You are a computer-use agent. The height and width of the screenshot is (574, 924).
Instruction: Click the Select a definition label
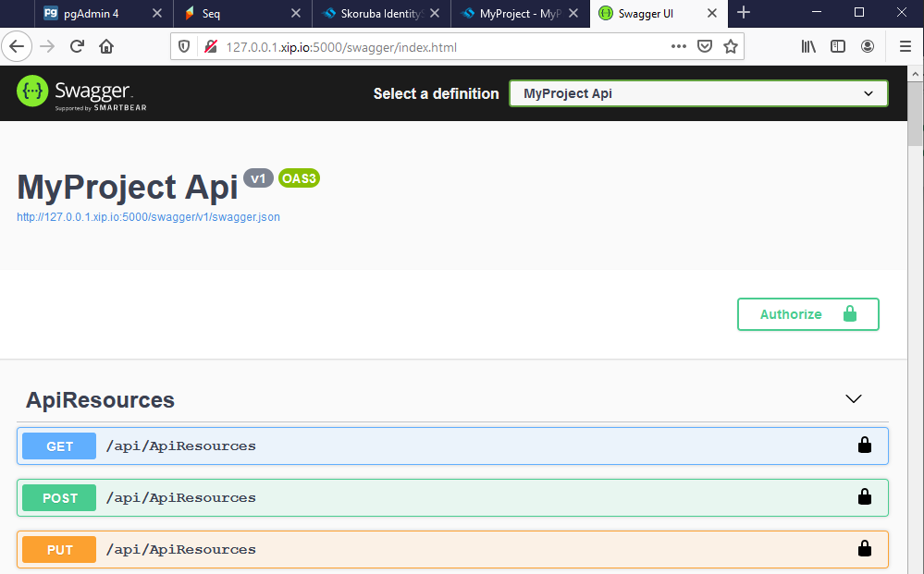point(436,93)
